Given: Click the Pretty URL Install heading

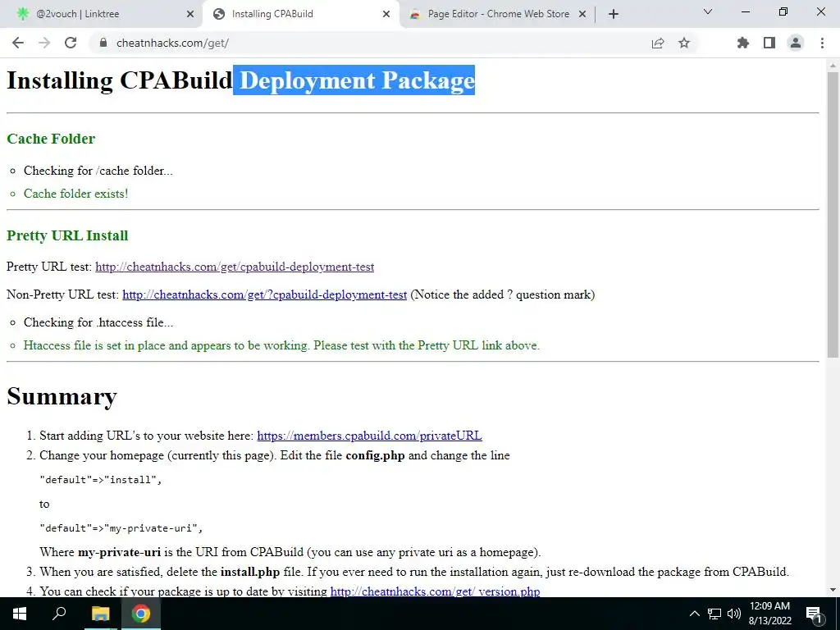Looking at the screenshot, I should (67, 235).
